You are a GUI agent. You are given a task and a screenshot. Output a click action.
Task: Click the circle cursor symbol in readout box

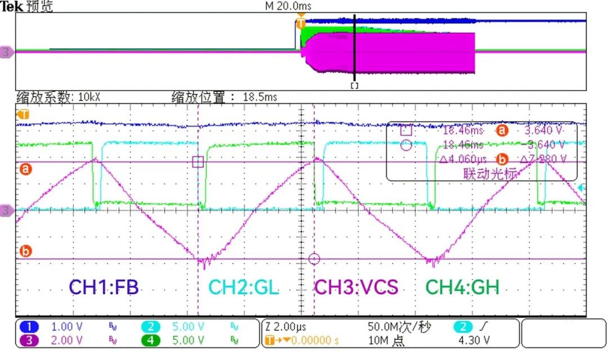[406, 145]
